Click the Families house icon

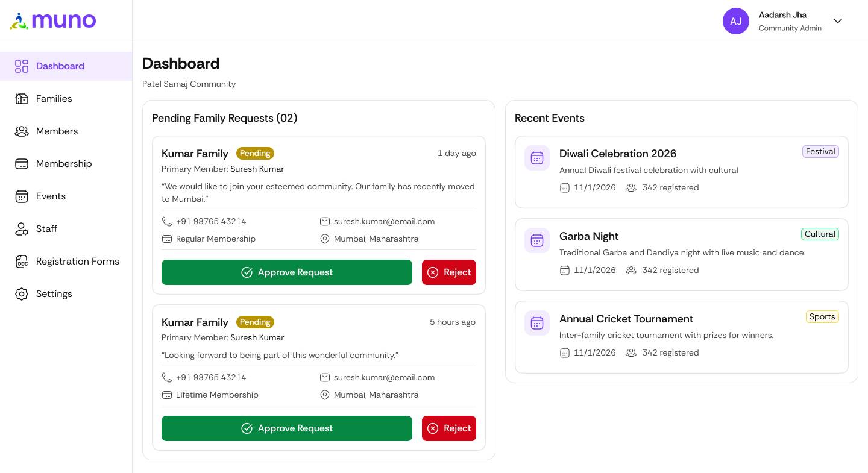coord(22,99)
